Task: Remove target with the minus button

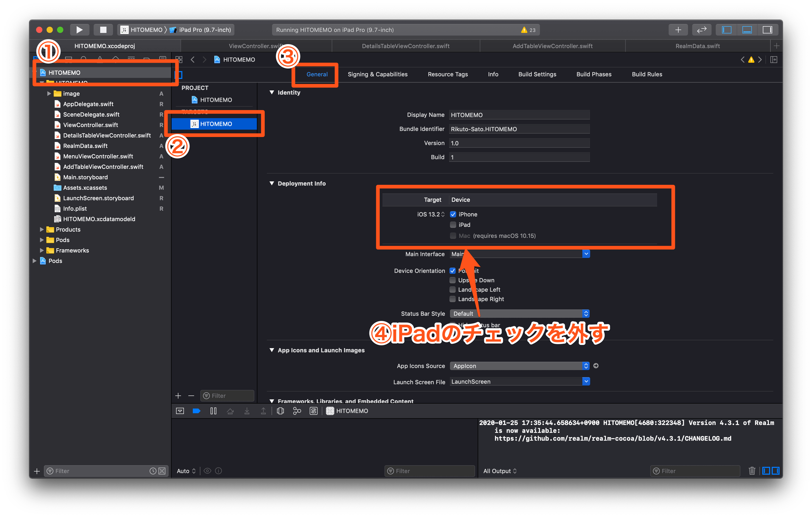Action: (x=191, y=396)
